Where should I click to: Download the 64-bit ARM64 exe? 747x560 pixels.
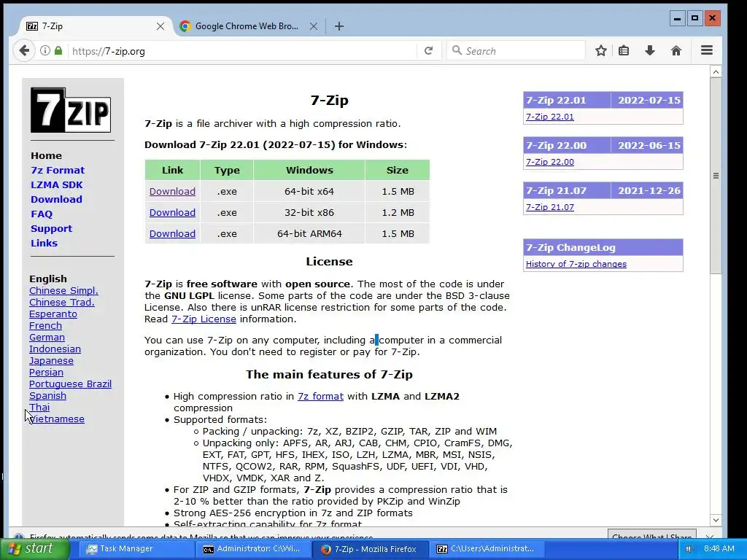pos(172,234)
